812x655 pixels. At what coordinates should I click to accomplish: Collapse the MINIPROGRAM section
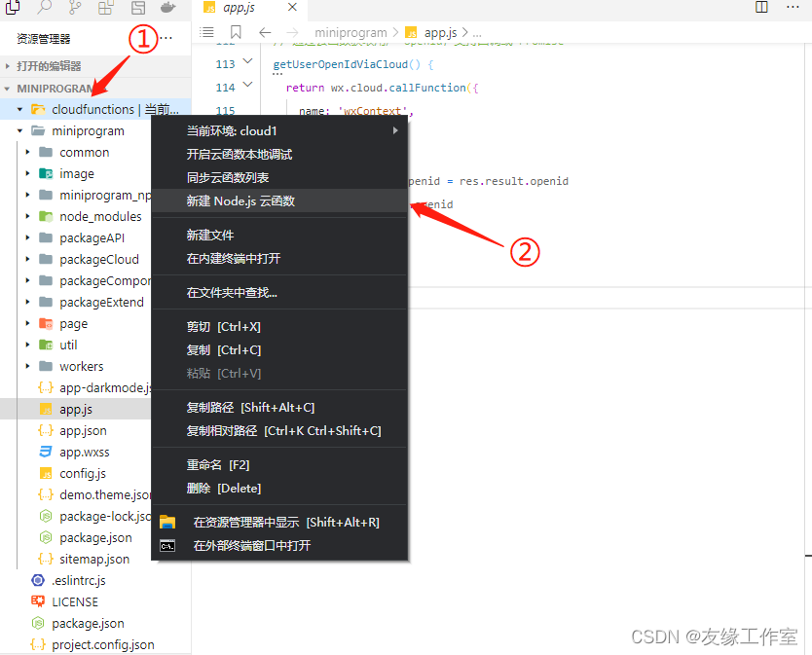(x=7, y=89)
